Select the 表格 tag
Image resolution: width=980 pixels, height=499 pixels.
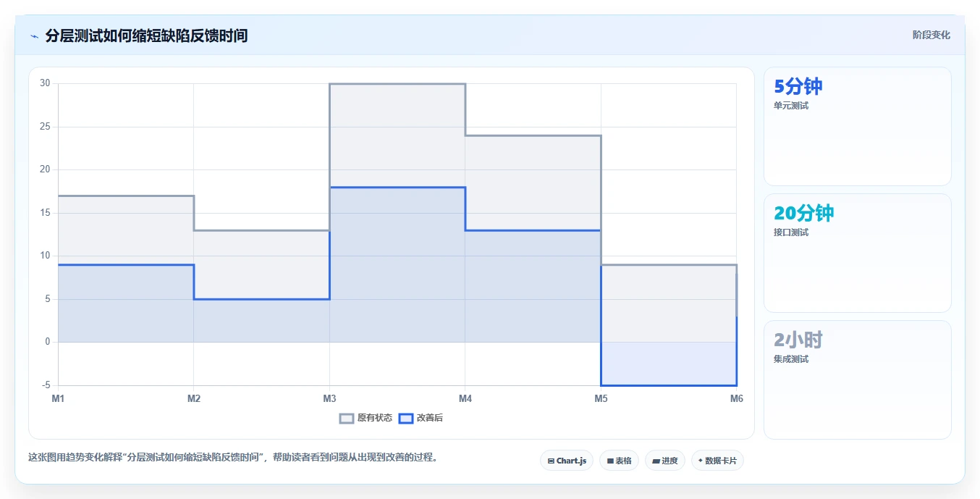tap(619, 461)
